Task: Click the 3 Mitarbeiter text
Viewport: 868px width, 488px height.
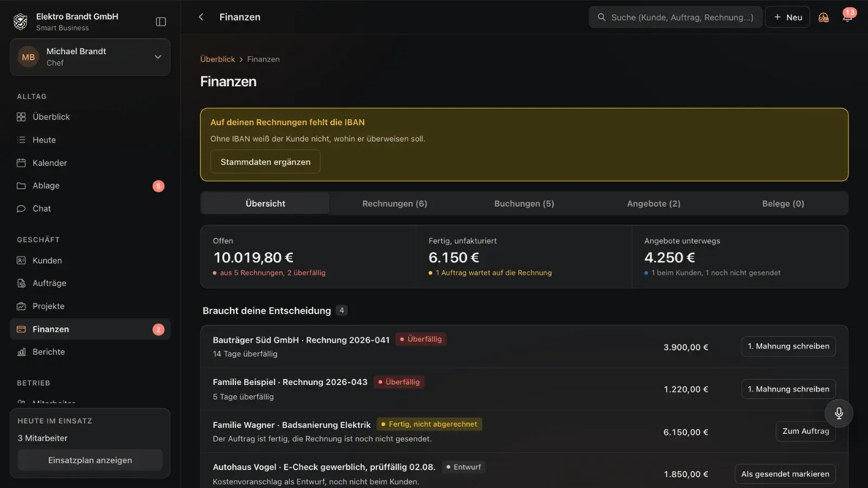Action: 43,438
